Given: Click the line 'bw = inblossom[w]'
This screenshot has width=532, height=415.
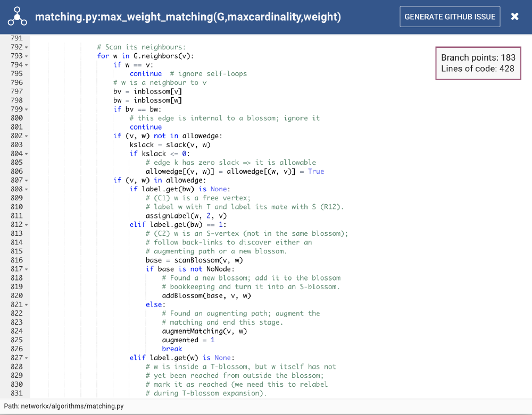Looking at the screenshot, I should coord(147,100).
